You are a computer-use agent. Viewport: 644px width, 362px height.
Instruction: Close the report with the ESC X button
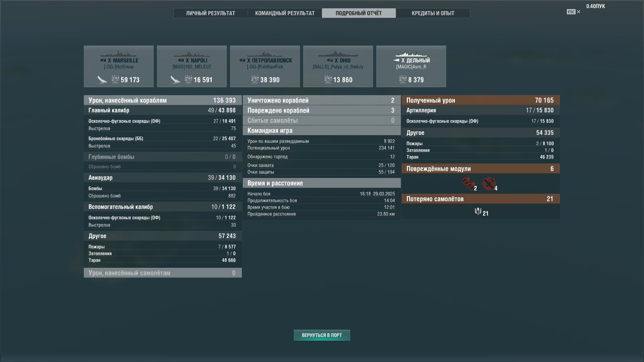[x=574, y=12]
